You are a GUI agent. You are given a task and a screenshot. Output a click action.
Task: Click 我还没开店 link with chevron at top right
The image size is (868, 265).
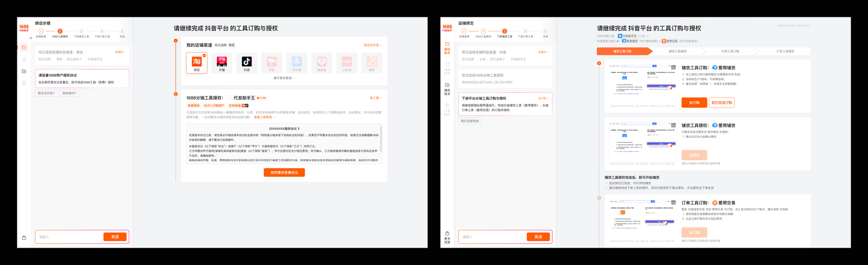pyautogui.click(x=372, y=45)
